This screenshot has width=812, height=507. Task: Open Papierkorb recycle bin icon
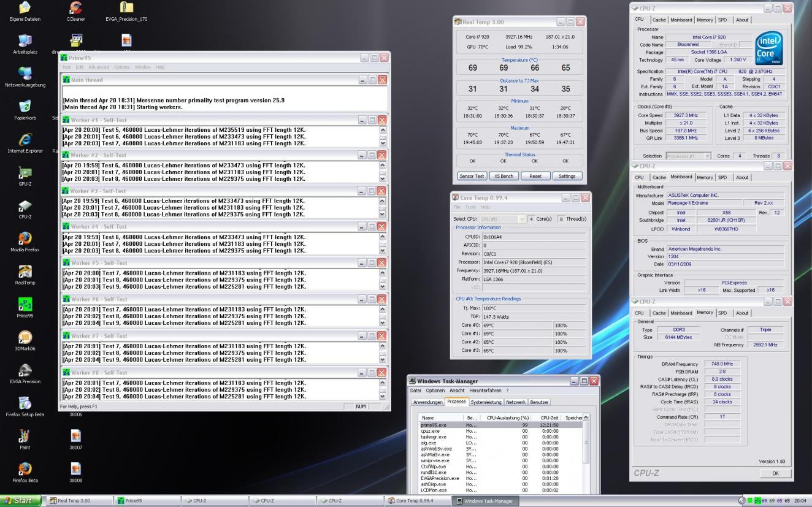(x=25, y=107)
